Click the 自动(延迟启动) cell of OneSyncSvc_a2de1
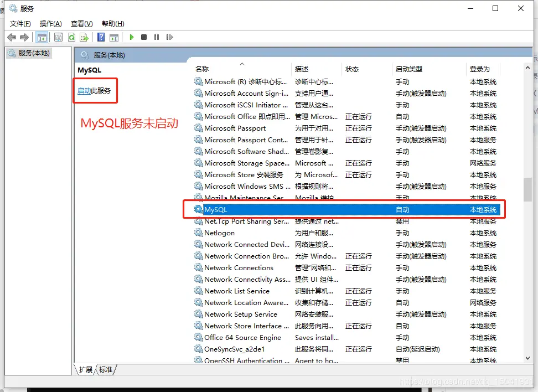 tap(417, 349)
